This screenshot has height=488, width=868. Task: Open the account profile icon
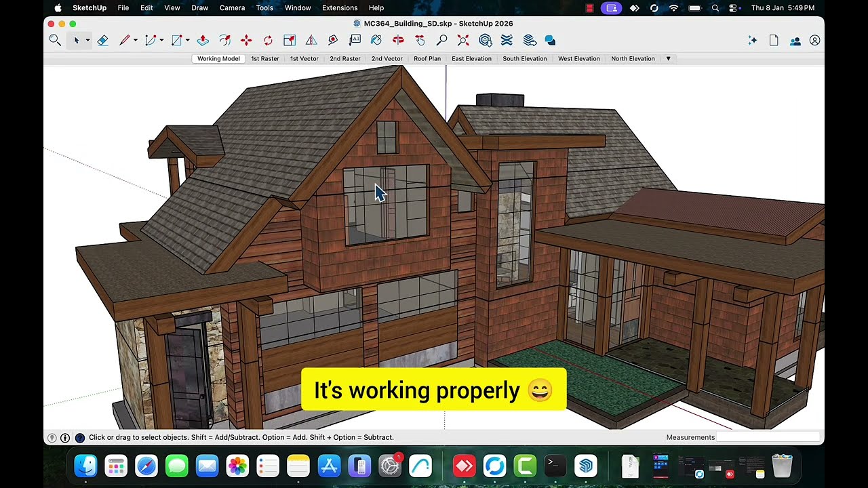814,41
